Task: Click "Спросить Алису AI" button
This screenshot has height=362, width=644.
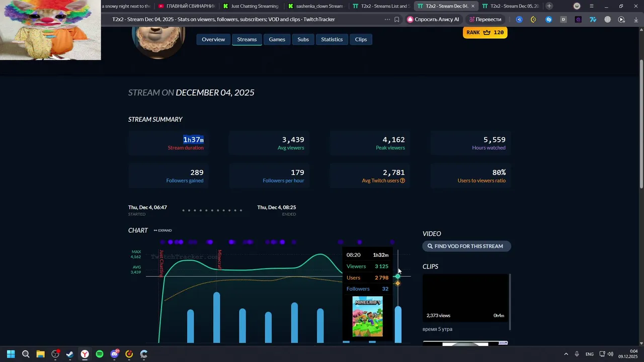Action: pos(433,20)
